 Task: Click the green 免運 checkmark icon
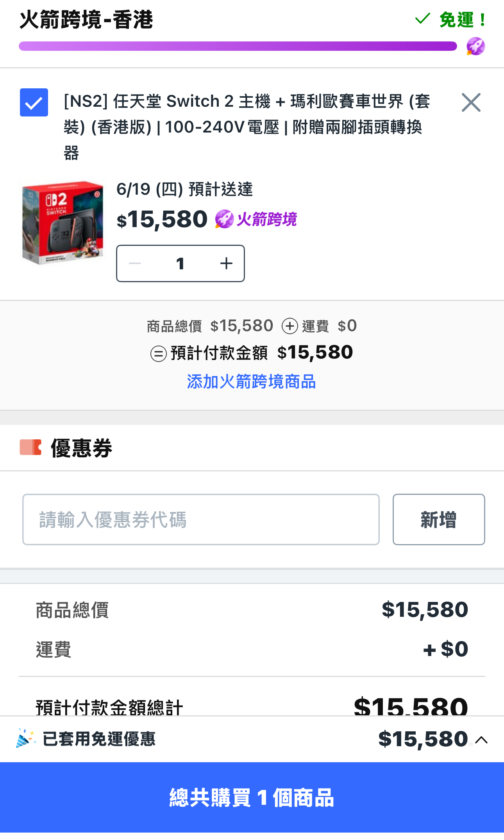pyautogui.click(x=422, y=19)
